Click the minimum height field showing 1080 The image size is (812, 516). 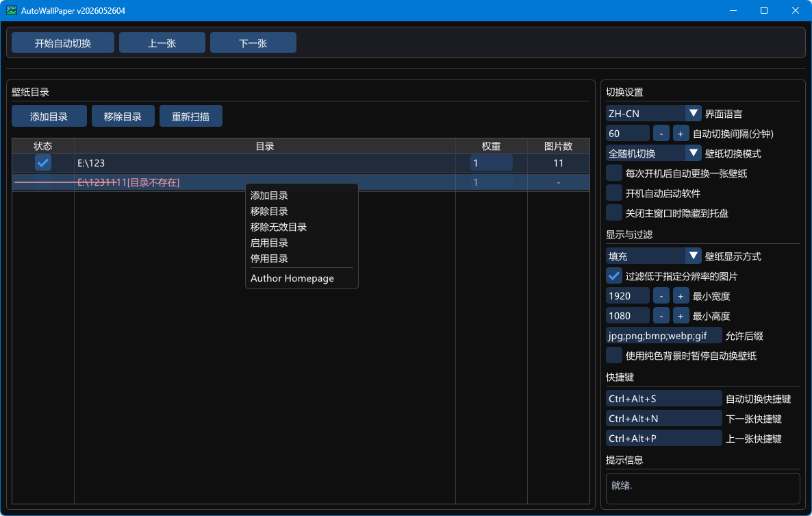pos(628,315)
